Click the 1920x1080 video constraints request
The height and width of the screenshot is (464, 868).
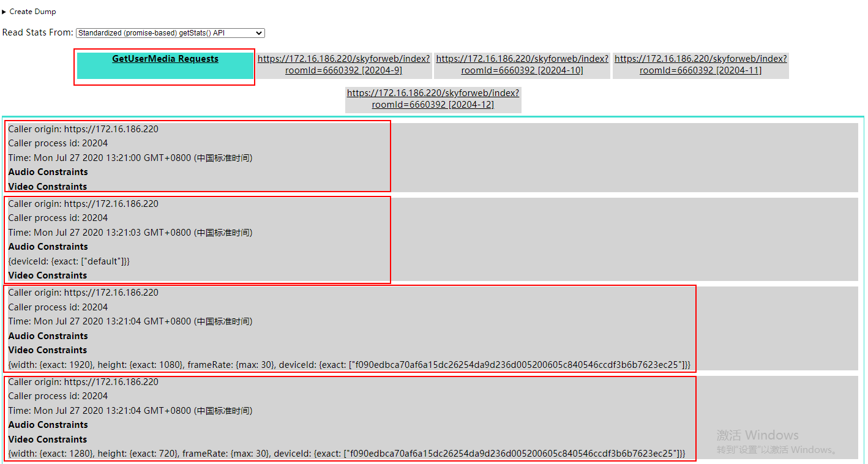tap(349, 329)
